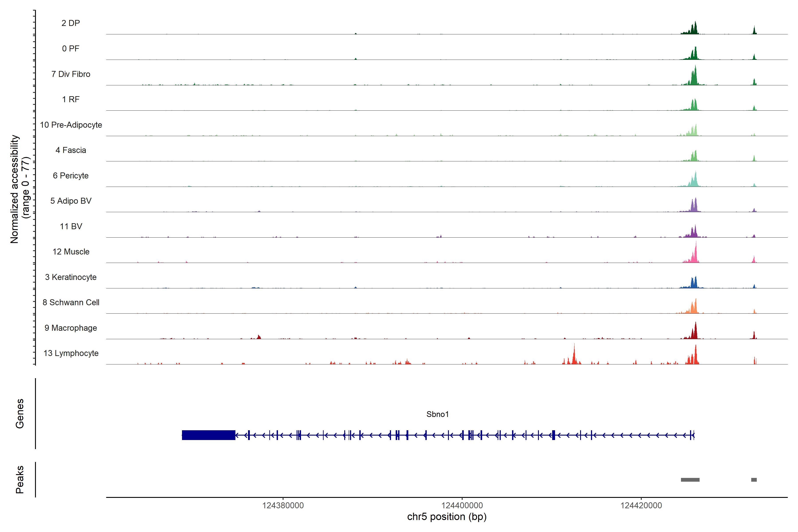This screenshot has width=798, height=532.
Task: Select the 6 Pericyte label
Action: (70, 175)
